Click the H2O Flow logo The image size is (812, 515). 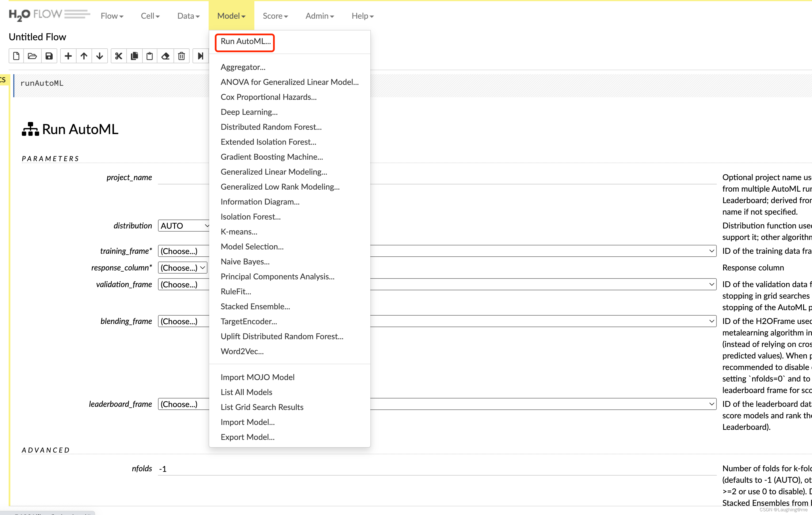[x=49, y=15]
